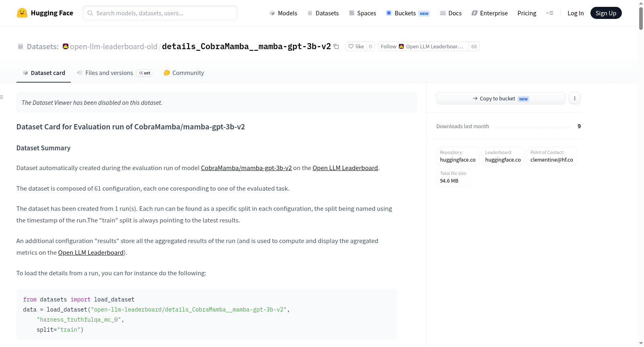This screenshot has height=347, width=644.
Task: Toggle the table of contents icon at left edge
Action: [x=2, y=97]
